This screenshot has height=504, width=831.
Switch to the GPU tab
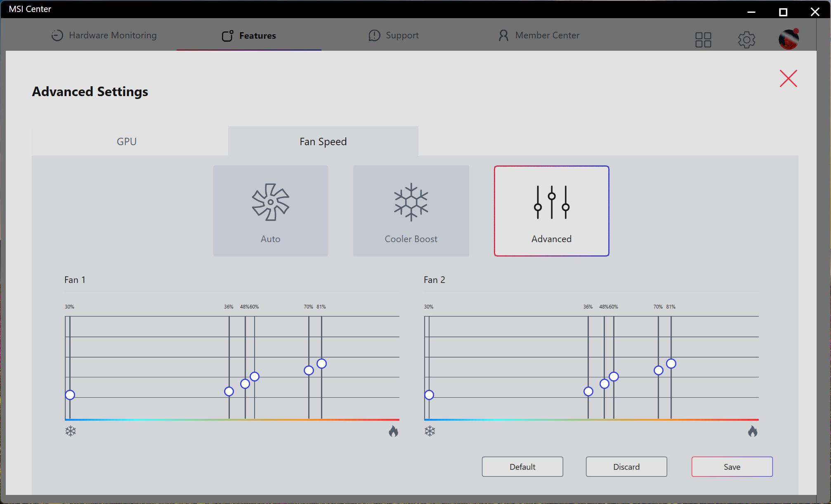[x=127, y=141]
